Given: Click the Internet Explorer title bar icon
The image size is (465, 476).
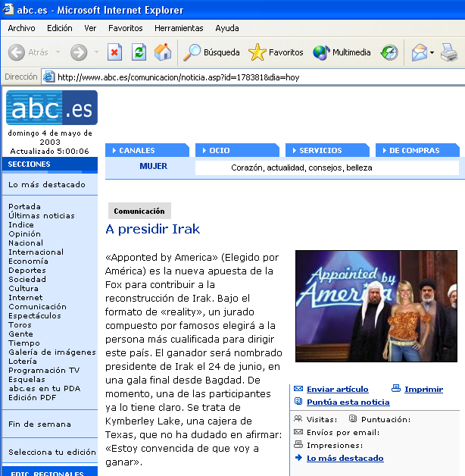Looking at the screenshot, I should pyautogui.click(x=8, y=9).
